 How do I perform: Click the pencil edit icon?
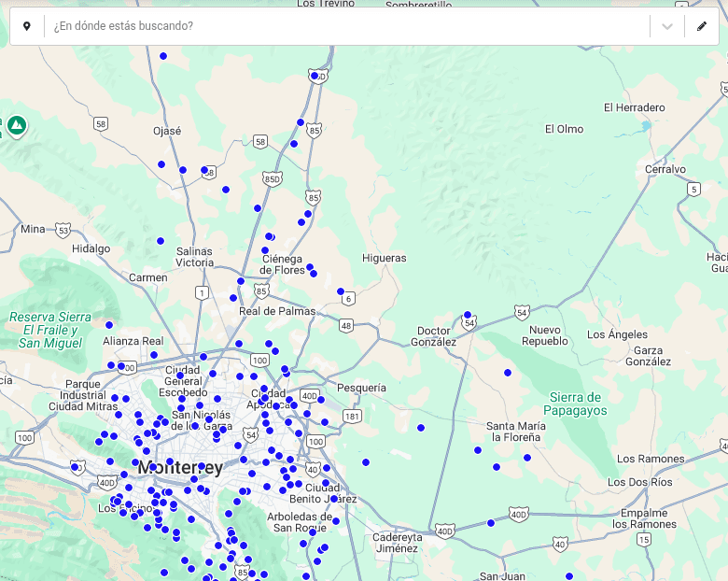(702, 26)
